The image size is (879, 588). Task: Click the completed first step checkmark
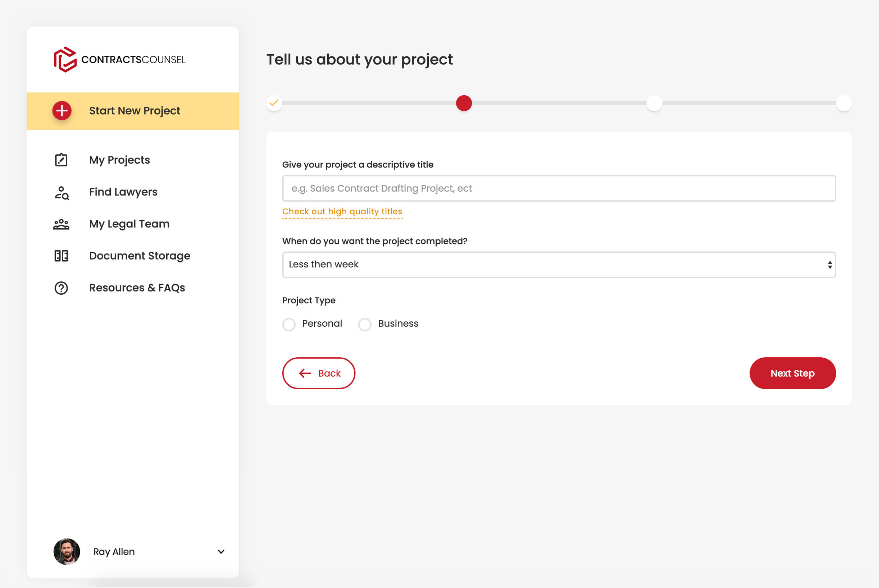click(x=274, y=103)
